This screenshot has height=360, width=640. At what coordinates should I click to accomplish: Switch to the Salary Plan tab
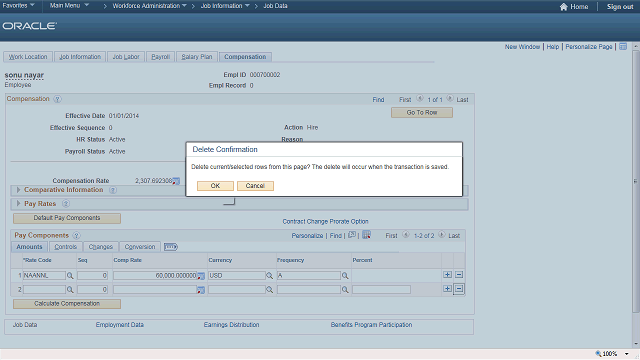pyautogui.click(x=197, y=57)
